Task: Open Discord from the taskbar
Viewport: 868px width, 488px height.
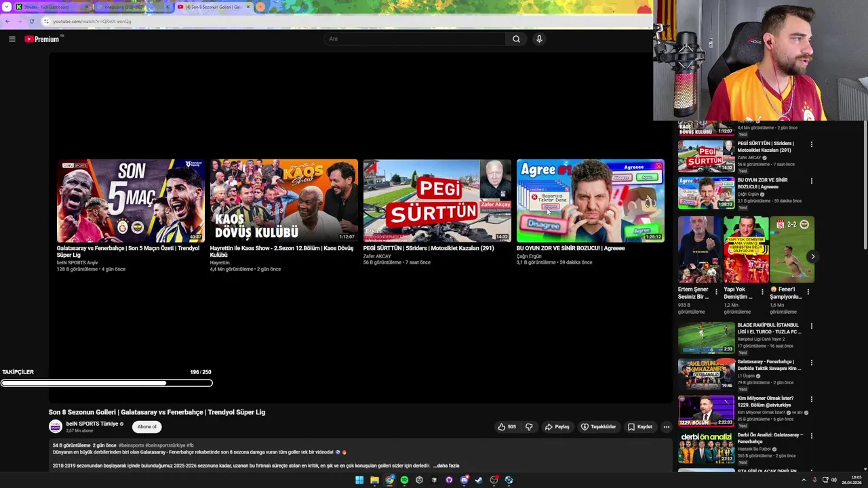Action: (x=464, y=480)
